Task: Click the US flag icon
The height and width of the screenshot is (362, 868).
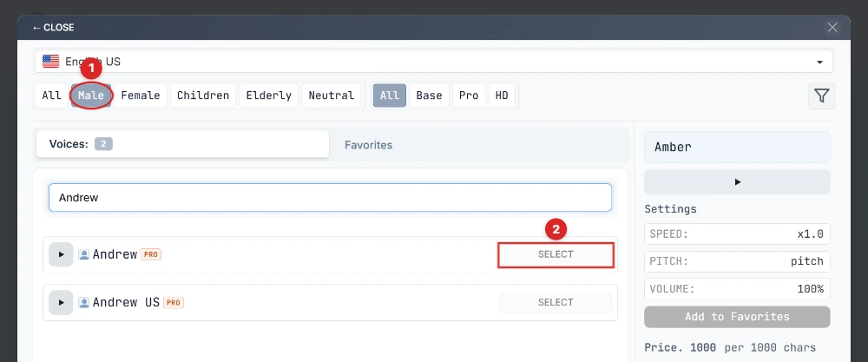Action: [x=51, y=62]
